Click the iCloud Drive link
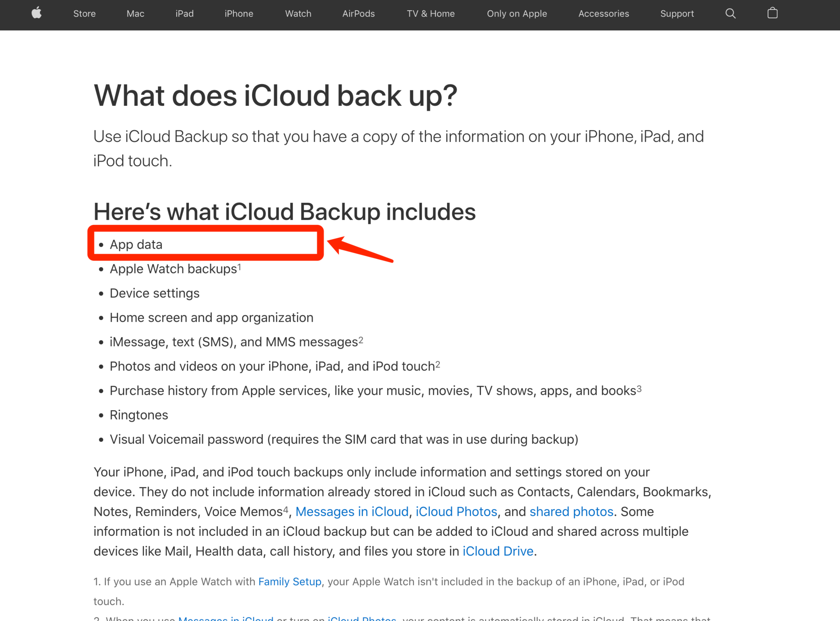840x621 pixels. [x=498, y=551]
